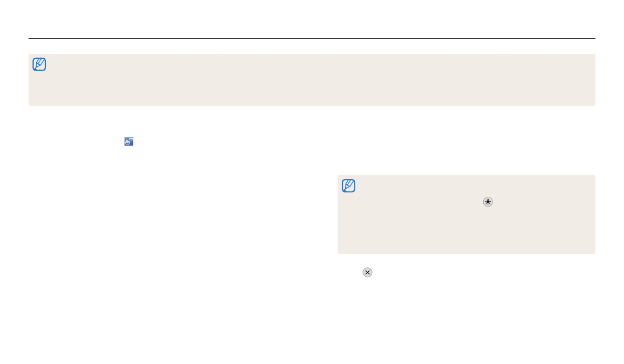Select the memo pencil symbol in upper note
Image resolution: width=624 pixels, height=364 pixels.
coord(39,65)
